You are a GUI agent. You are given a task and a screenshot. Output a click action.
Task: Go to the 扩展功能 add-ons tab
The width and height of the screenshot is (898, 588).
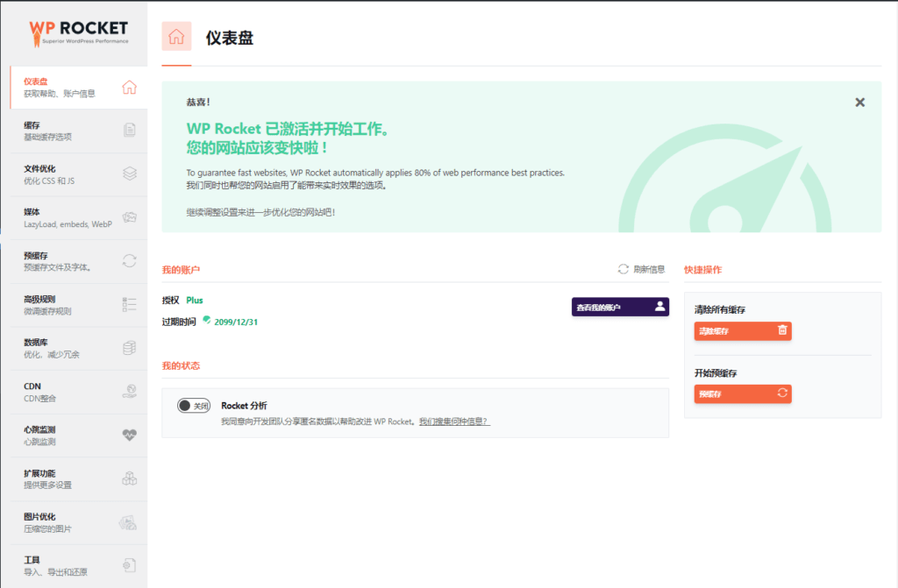click(74, 478)
